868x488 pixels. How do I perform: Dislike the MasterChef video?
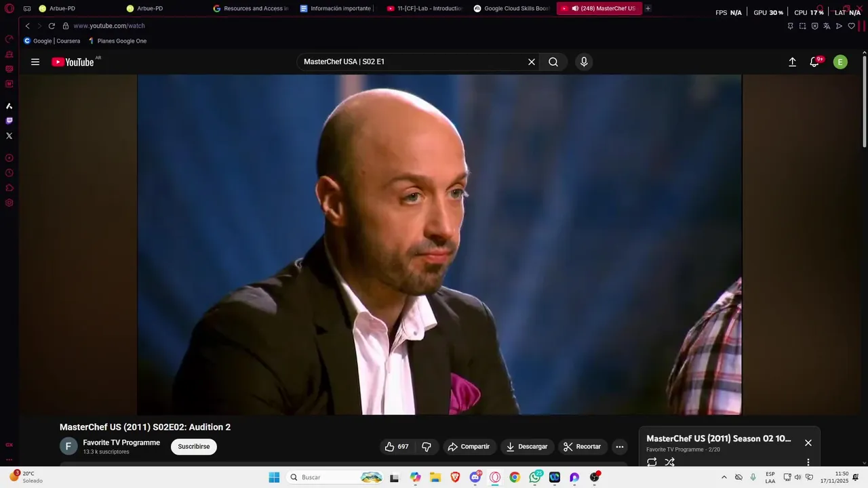coord(427,447)
